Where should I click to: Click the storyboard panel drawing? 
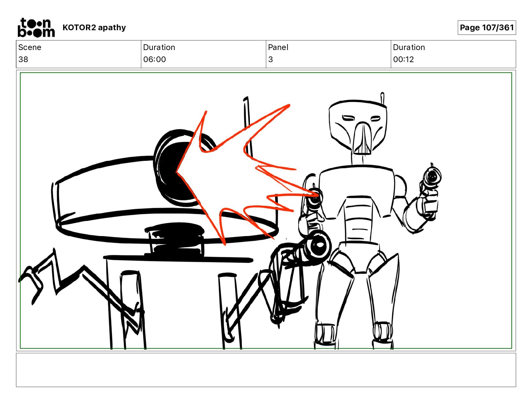[266, 211]
